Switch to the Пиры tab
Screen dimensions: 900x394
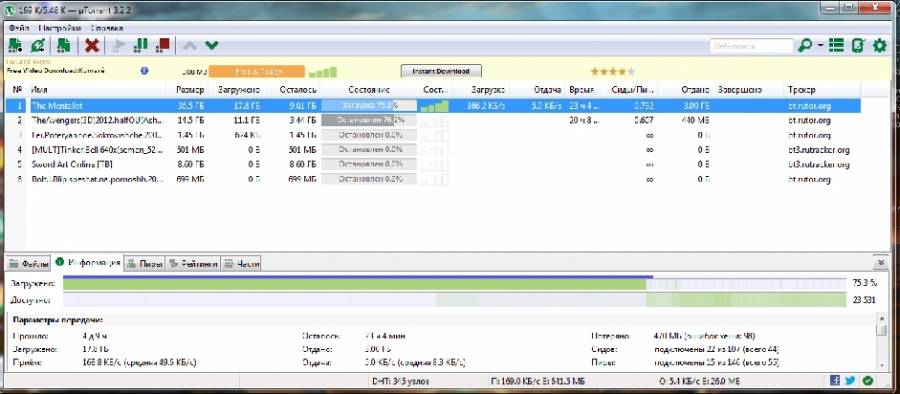145,264
